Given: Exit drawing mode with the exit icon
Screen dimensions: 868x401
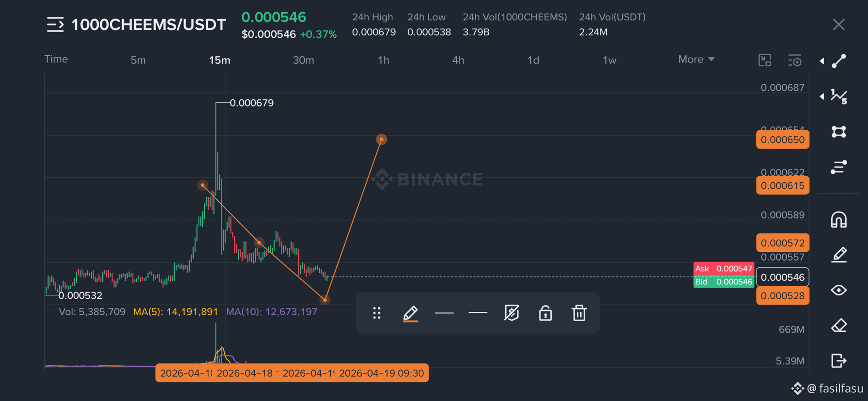Looking at the screenshot, I should (839, 361).
